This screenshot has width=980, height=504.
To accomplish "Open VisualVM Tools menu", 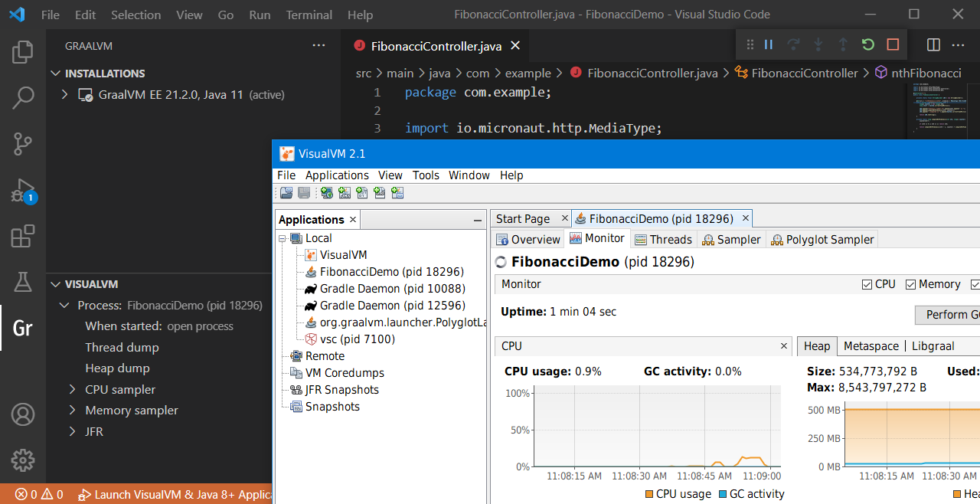I will tap(426, 175).
